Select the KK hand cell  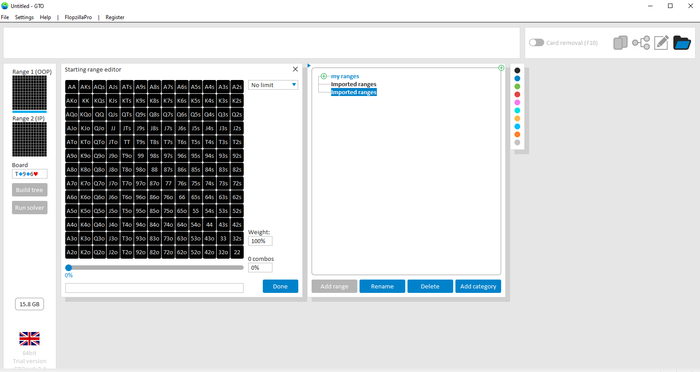tap(86, 100)
